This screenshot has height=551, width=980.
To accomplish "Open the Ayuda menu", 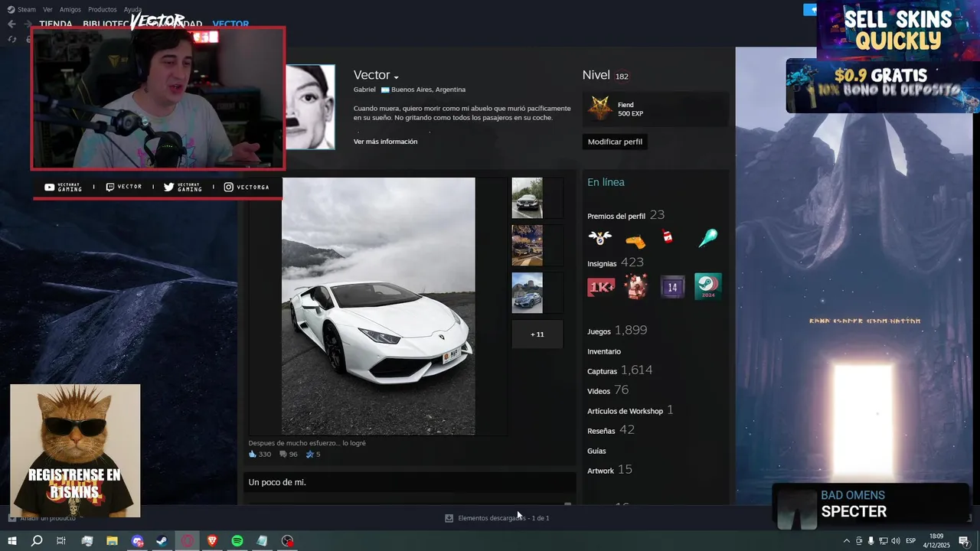I will 132,9.
